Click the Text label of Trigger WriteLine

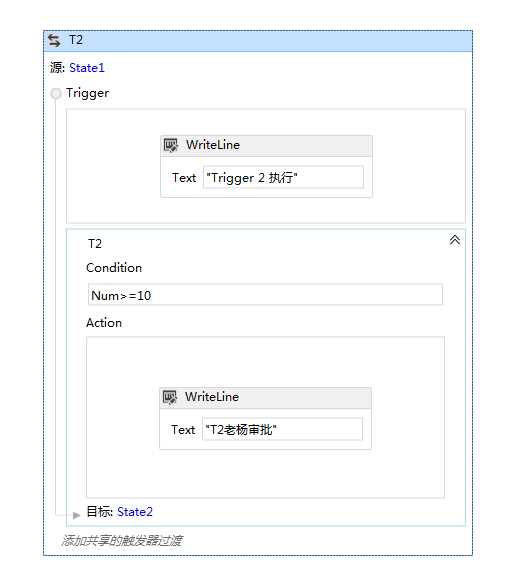[184, 178]
